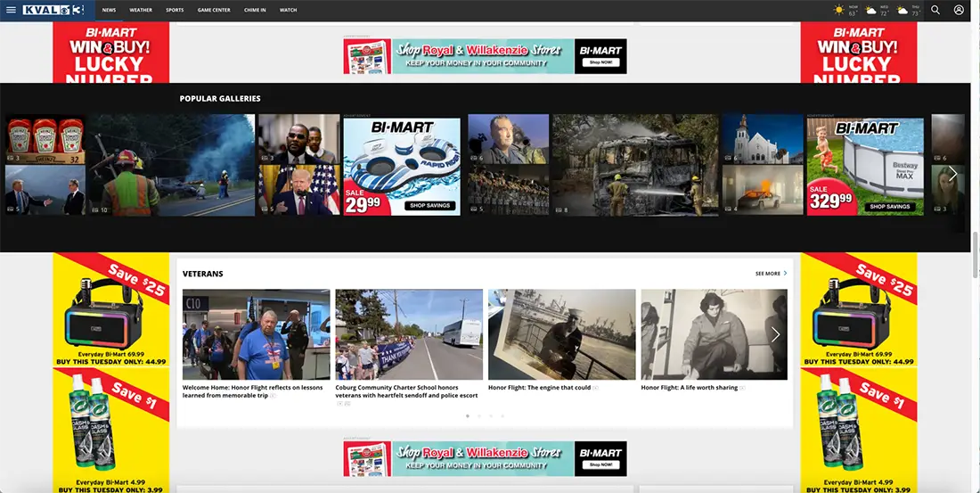Screen dimensions: 980x493
Task: Open man in sunglasses gallery thumbnail
Action: point(299,138)
